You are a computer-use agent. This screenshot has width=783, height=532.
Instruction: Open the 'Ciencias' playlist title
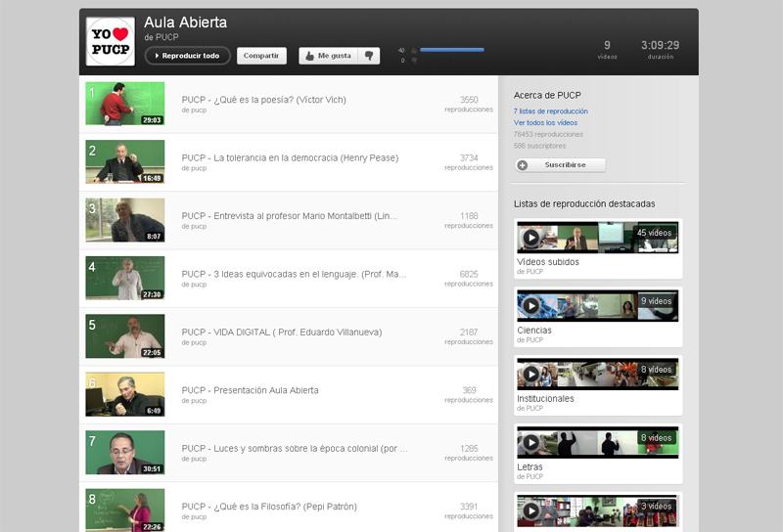point(534,331)
